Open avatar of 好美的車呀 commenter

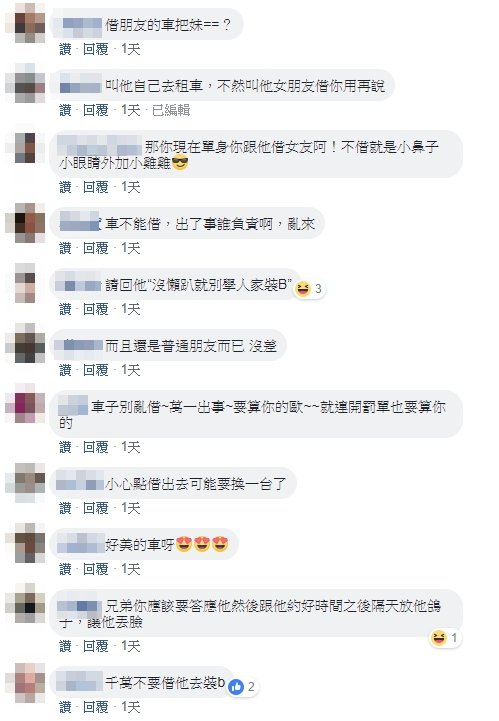pyautogui.click(x=25, y=543)
